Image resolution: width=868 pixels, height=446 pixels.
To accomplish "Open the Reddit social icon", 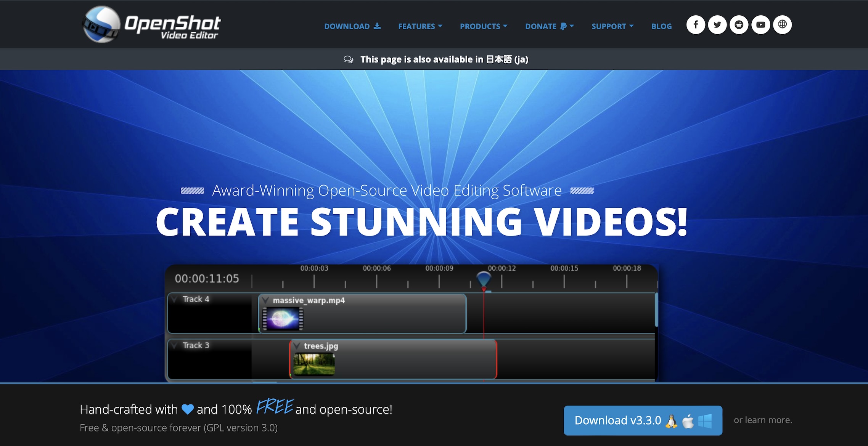I will point(739,25).
